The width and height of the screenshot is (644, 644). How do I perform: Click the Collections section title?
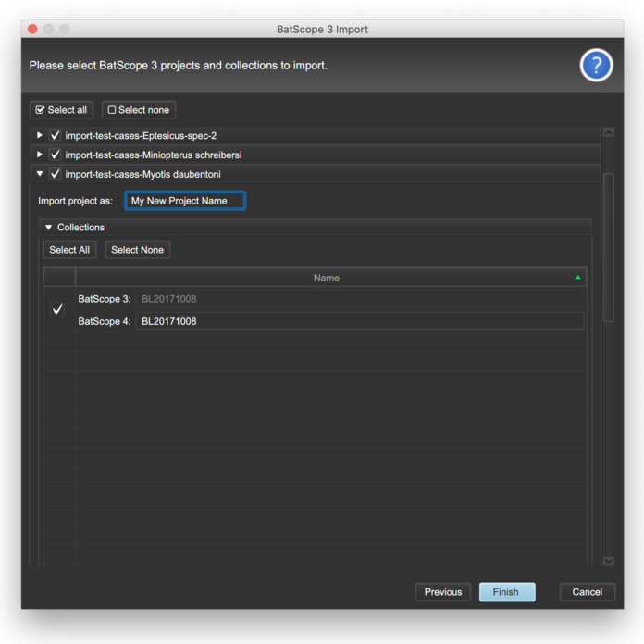click(80, 227)
